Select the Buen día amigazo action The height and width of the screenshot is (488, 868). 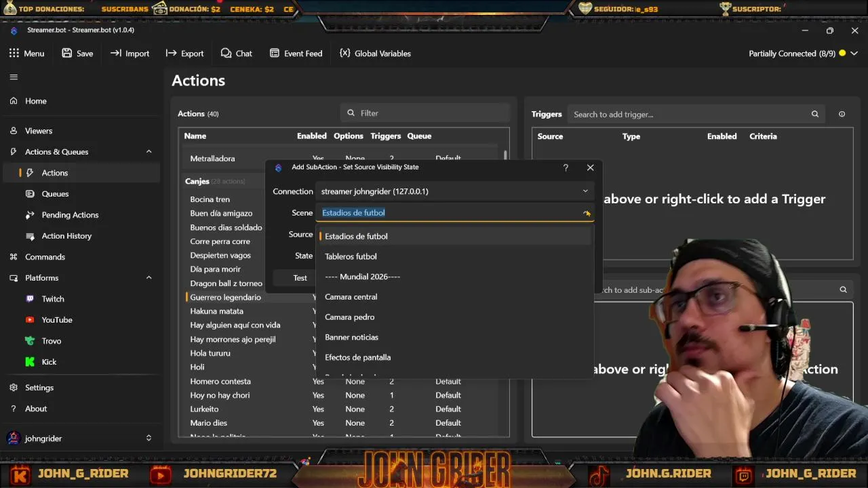click(221, 213)
